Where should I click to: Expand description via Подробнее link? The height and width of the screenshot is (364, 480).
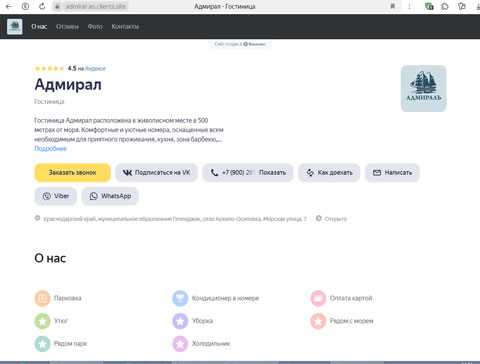[x=50, y=149]
